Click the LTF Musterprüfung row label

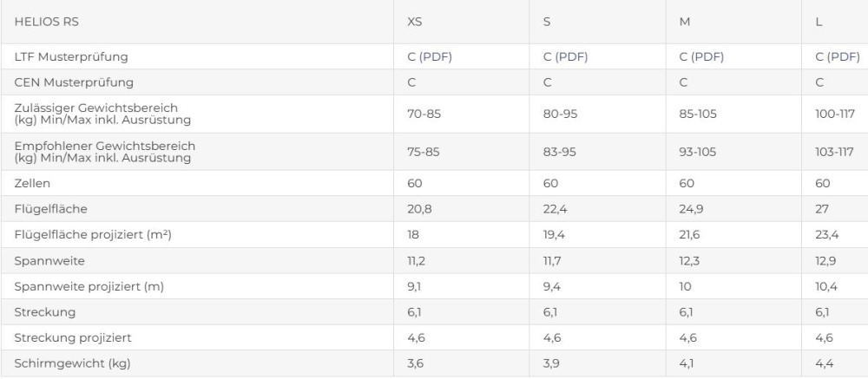click(71, 57)
